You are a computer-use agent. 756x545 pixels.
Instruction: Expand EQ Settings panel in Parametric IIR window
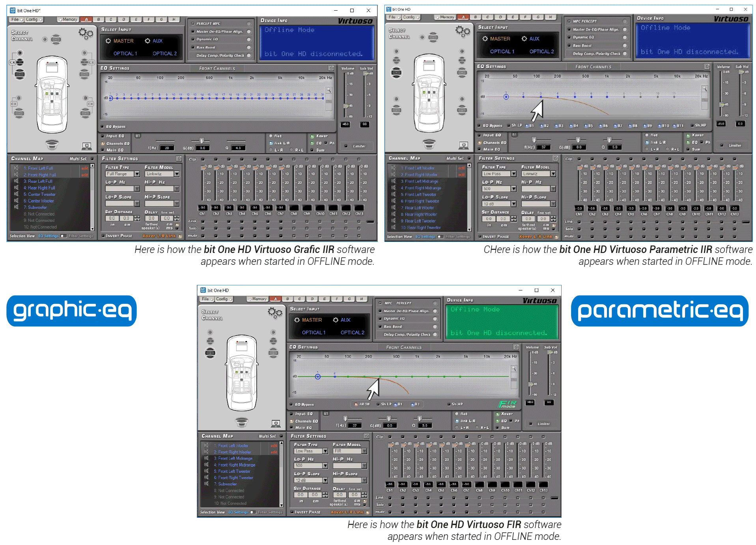[x=707, y=67]
